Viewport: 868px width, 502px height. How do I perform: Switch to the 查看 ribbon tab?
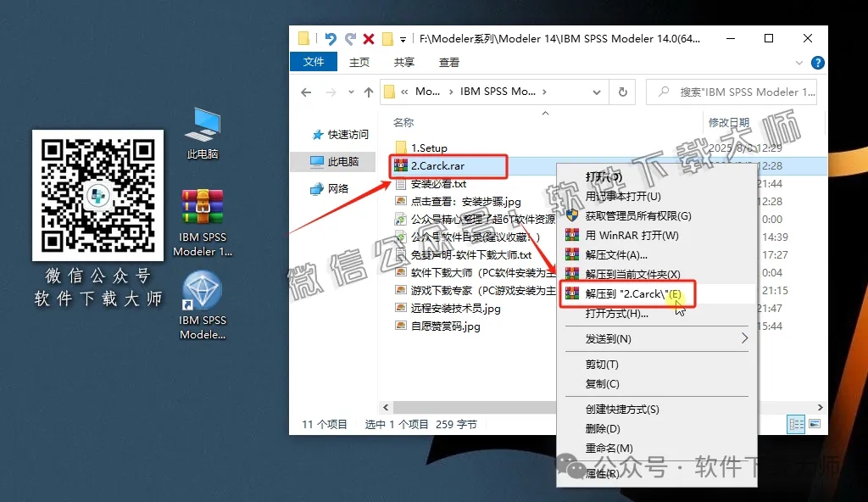coord(448,62)
